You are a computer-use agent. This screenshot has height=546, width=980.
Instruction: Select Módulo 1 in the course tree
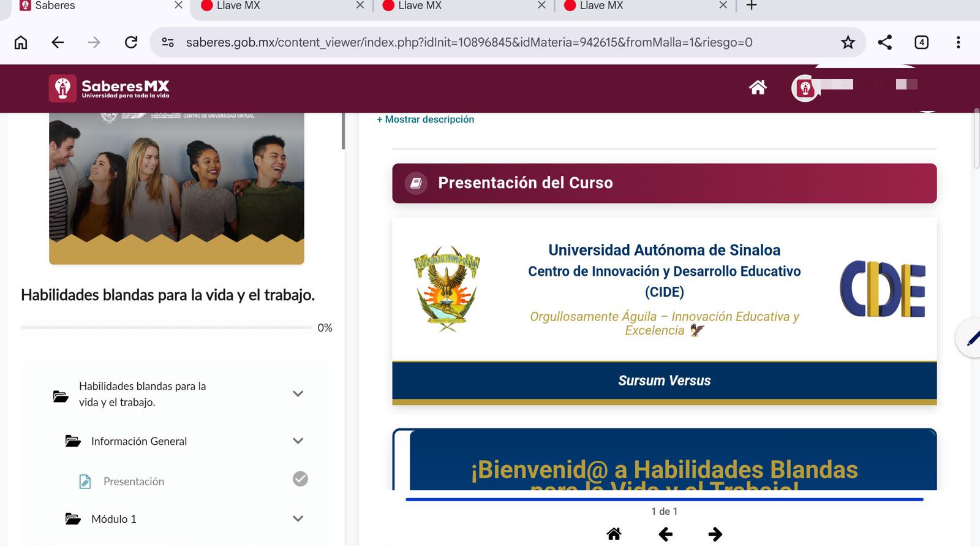click(114, 519)
